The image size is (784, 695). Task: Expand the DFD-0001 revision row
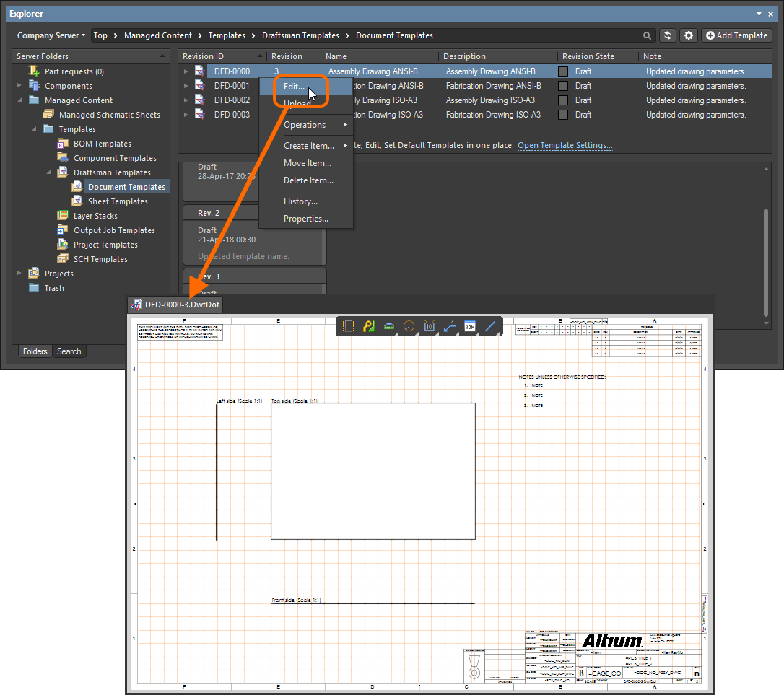(x=186, y=86)
